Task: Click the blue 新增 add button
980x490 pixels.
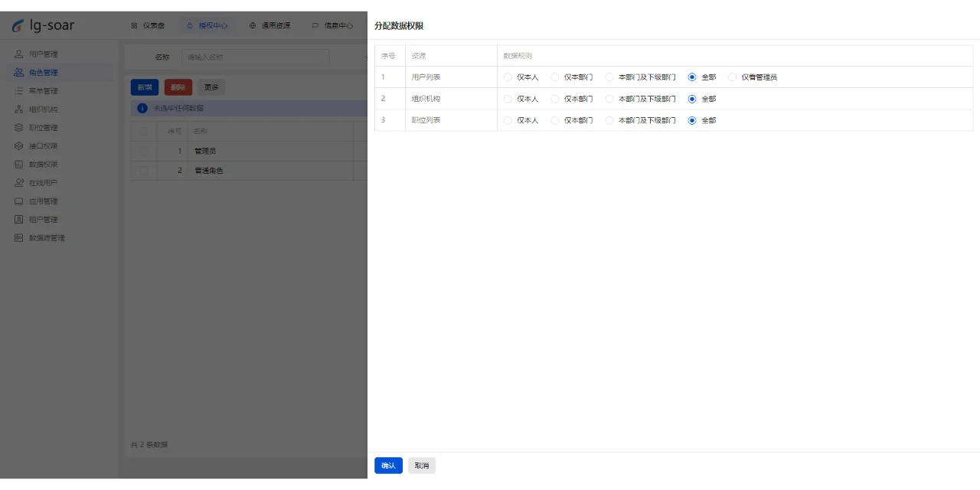Action: [145, 87]
